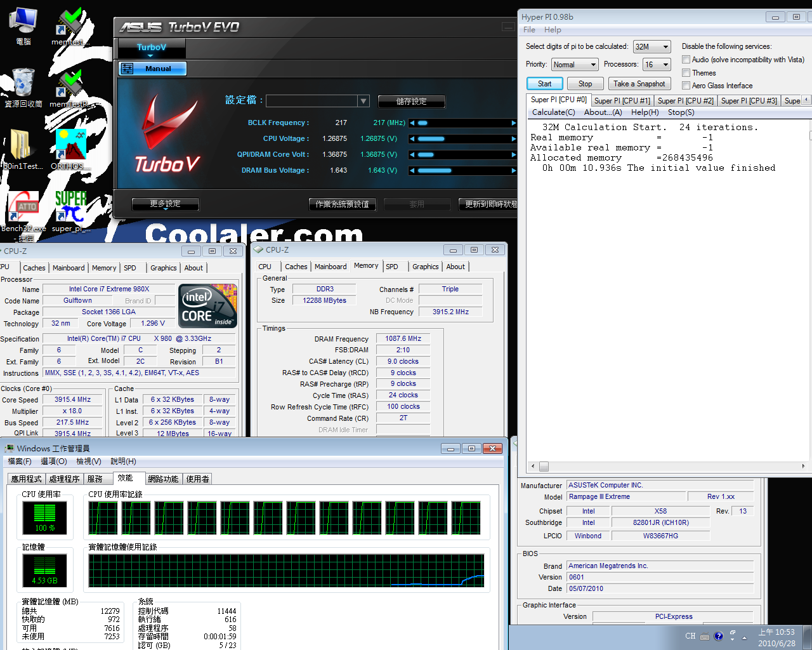This screenshot has height=650, width=812.
Task: Launch the ATTO Bench32.exe shortcut
Action: pos(23,216)
